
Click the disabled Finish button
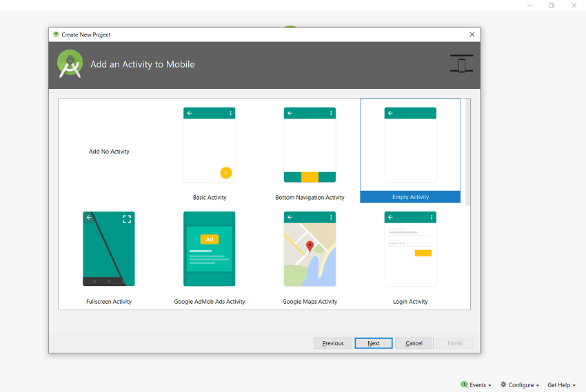pyautogui.click(x=455, y=343)
